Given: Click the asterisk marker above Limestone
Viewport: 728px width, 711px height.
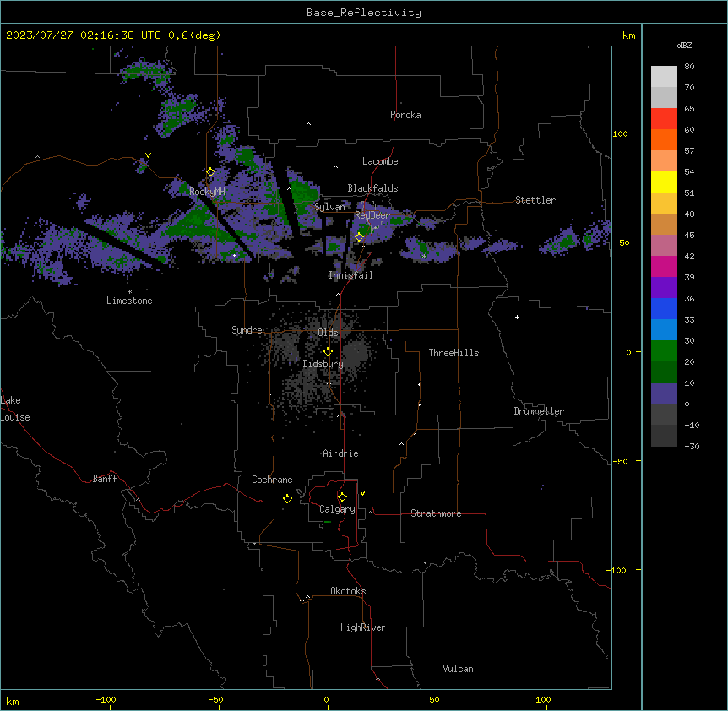Looking at the screenshot, I should click(x=129, y=292).
